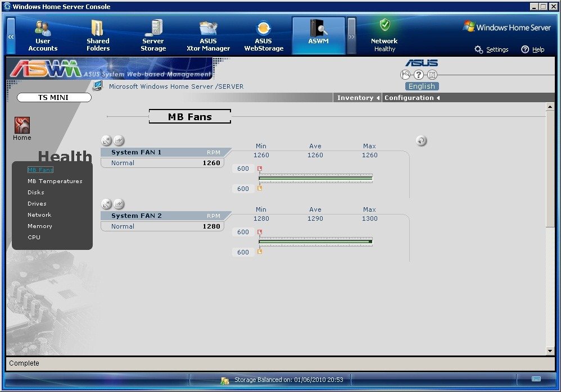
Task: Click the Windows Home Server logo
Action: [506, 27]
